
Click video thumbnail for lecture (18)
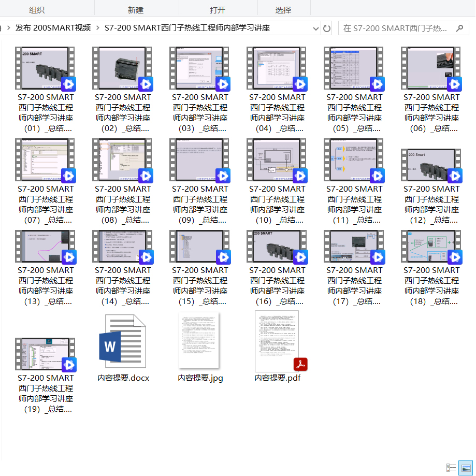pos(431,247)
